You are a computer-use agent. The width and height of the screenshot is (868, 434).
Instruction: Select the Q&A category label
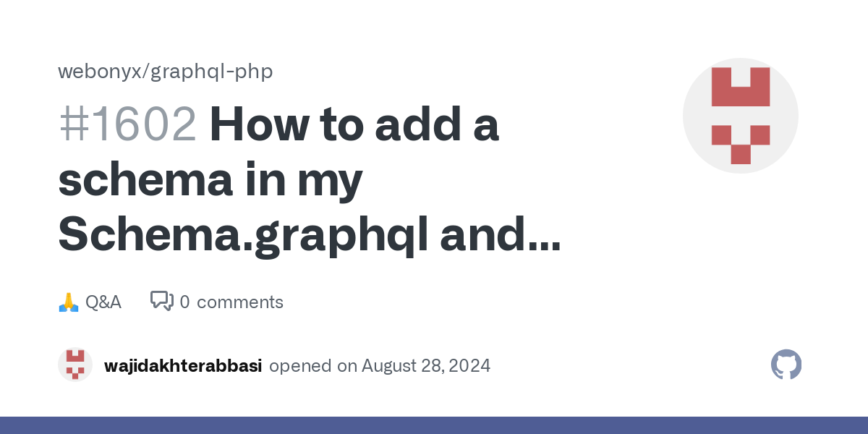pos(103,302)
